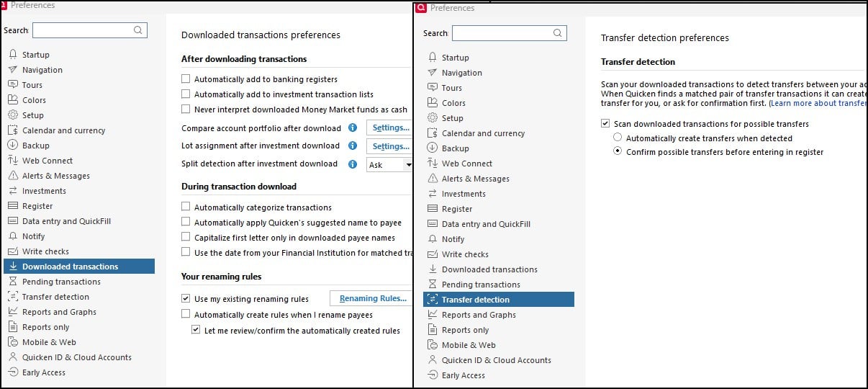Image resolution: width=868 pixels, height=389 pixels.
Task: Toggle Automatically apply Quicken's suggested name to payee
Action: point(186,223)
